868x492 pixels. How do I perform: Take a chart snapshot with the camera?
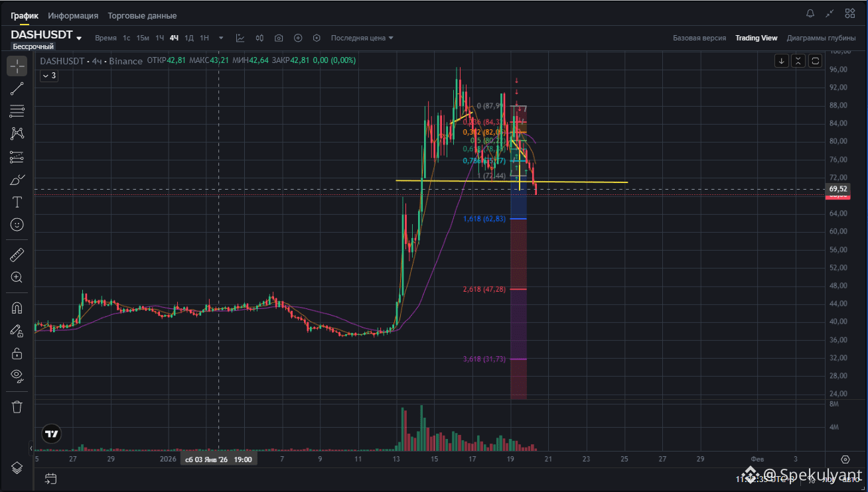pyautogui.click(x=279, y=38)
